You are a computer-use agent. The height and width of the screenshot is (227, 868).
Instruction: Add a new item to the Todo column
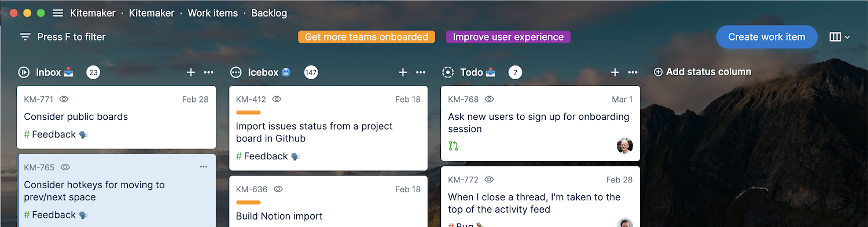[615, 72]
